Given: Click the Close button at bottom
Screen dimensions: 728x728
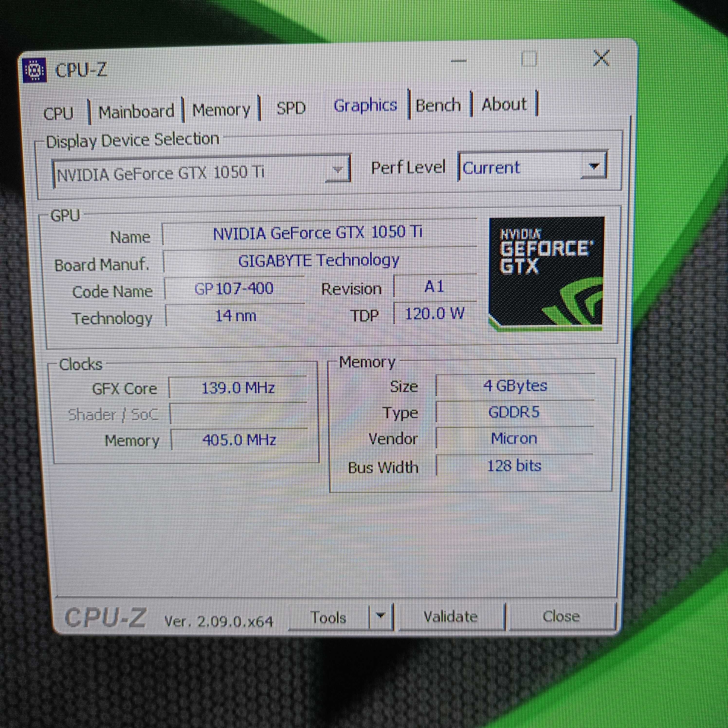Looking at the screenshot, I should (561, 616).
